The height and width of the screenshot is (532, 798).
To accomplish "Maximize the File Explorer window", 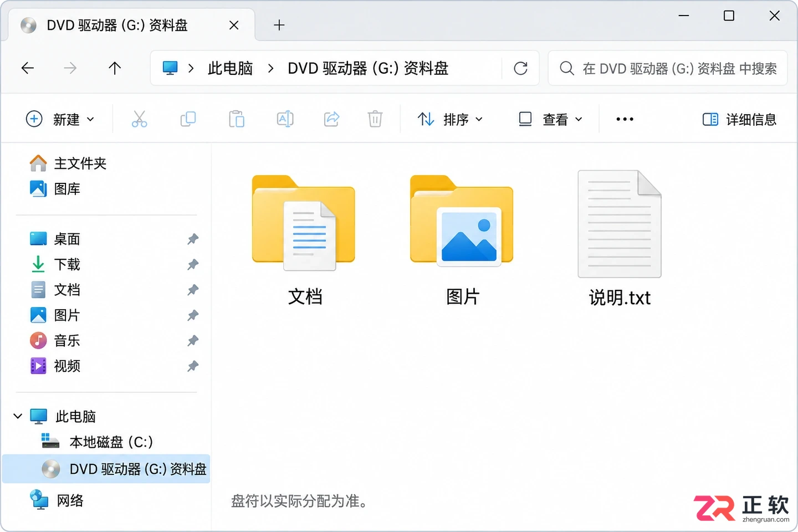I will point(729,16).
